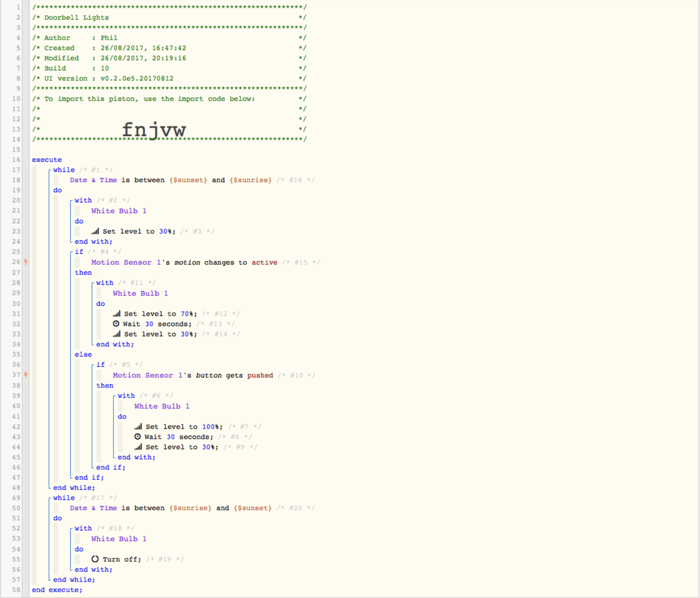Click the else keyword on line 35
The width and height of the screenshot is (700, 598).
pyautogui.click(x=83, y=354)
